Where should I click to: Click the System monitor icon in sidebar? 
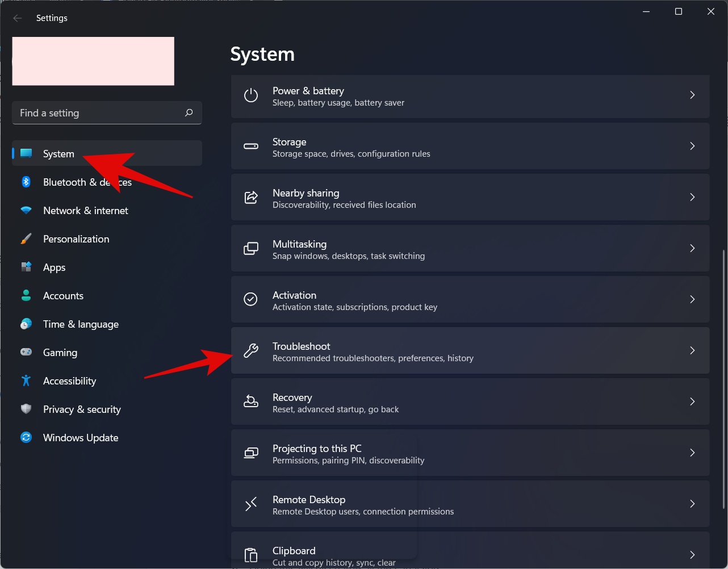pyautogui.click(x=26, y=153)
